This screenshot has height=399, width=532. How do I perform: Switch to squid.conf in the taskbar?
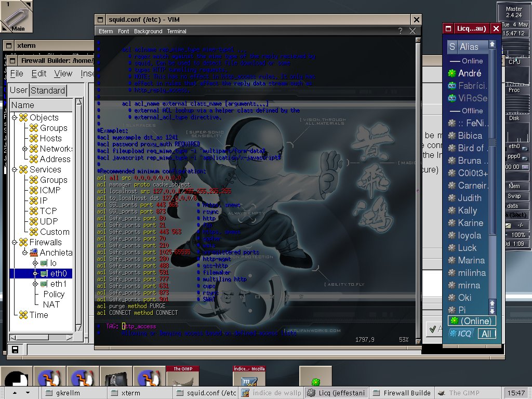[x=206, y=393]
